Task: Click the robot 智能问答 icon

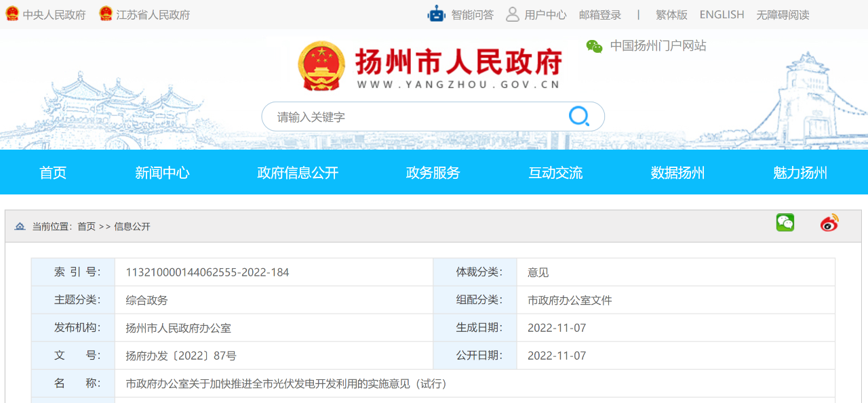Action: click(x=436, y=14)
